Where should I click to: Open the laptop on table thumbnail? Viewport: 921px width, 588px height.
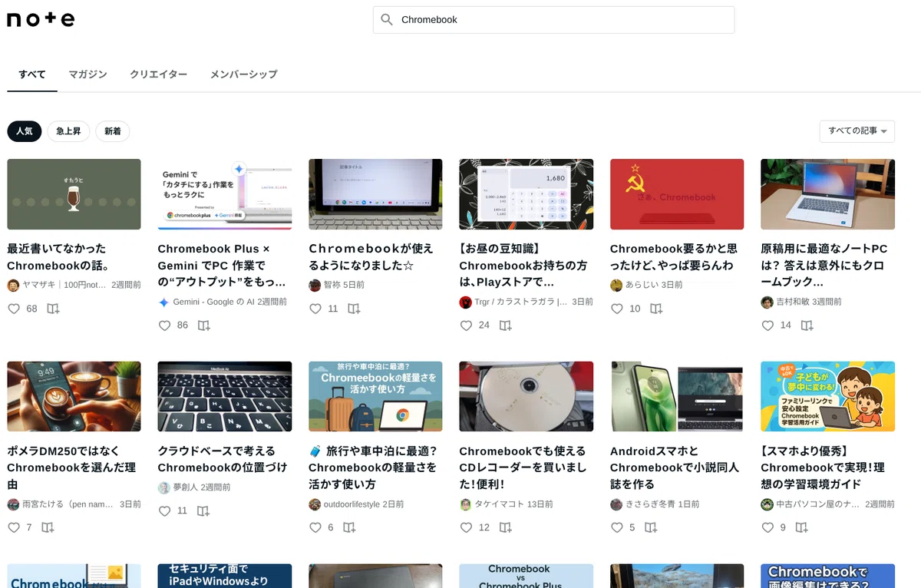(x=827, y=194)
